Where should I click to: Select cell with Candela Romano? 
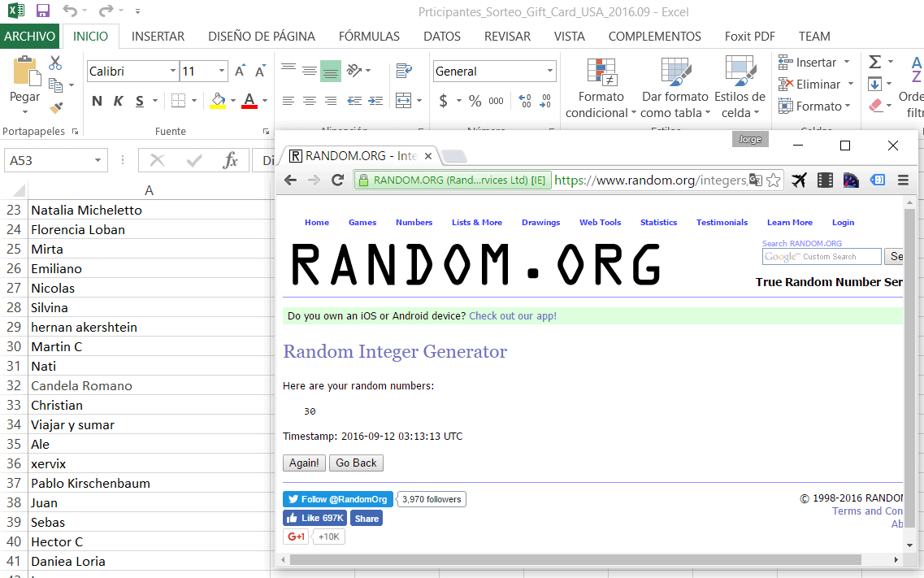[x=149, y=386]
